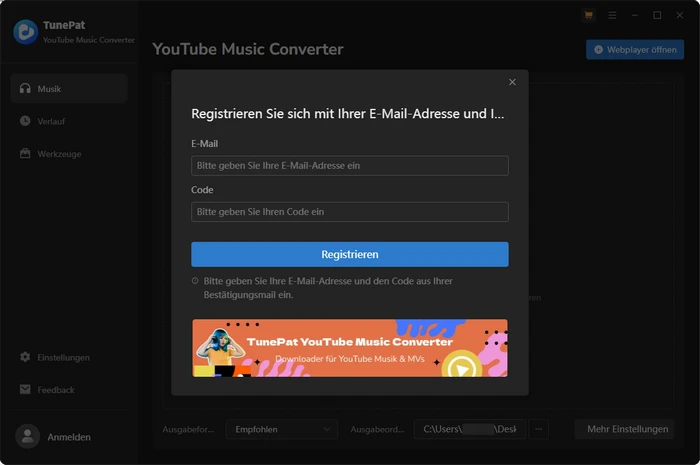Image resolution: width=700 pixels, height=465 pixels.
Task: Open the Feedback entry in sidebar
Action: click(x=69, y=390)
